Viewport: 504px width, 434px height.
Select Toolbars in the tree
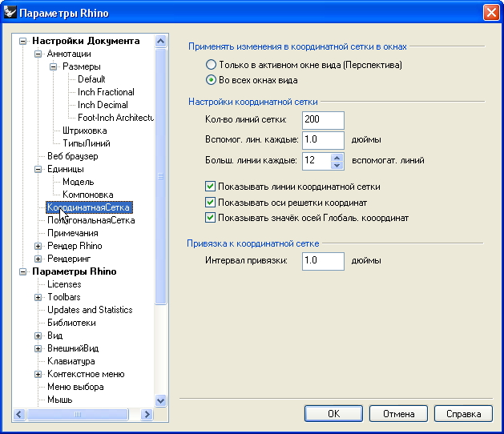point(63,297)
